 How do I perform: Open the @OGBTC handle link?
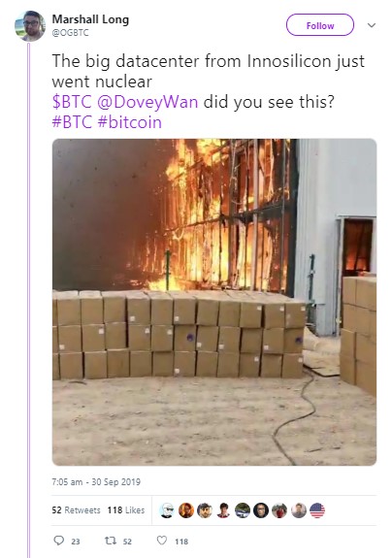(71, 33)
